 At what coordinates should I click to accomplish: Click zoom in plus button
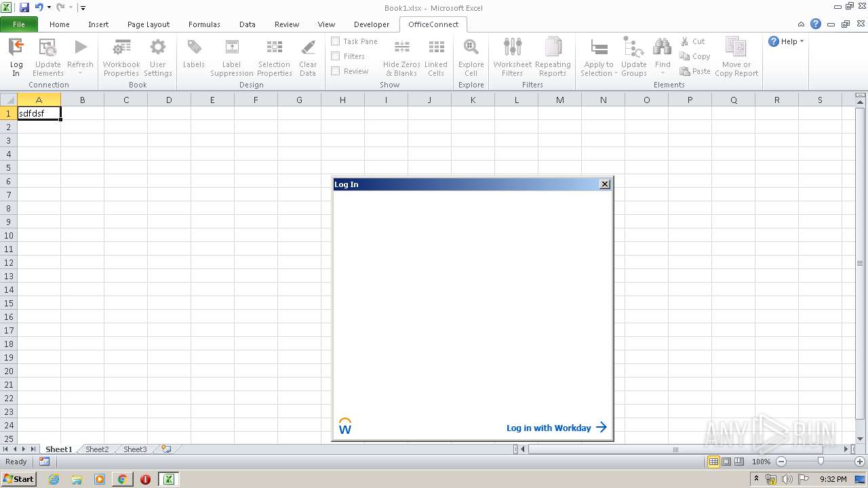coord(860,462)
